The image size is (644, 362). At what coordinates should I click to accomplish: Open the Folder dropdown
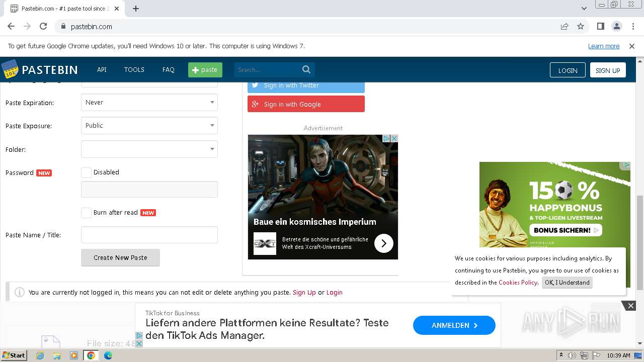coord(149,149)
